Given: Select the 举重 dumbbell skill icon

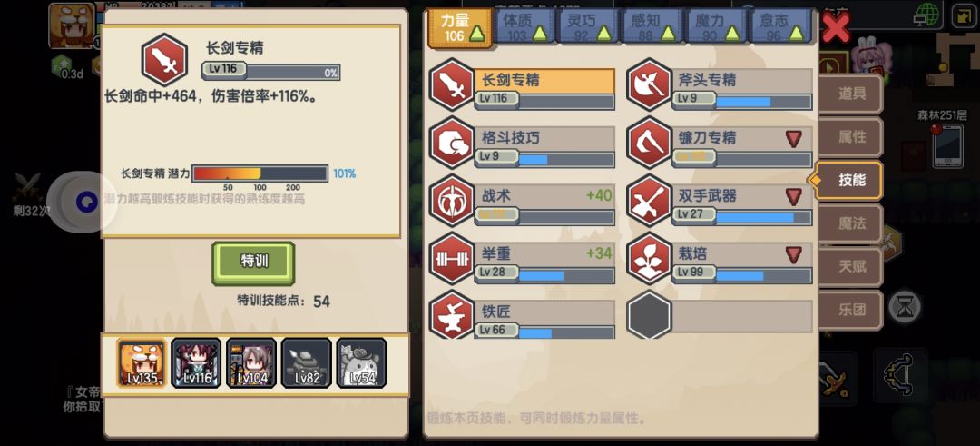Looking at the screenshot, I should coord(451,258).
